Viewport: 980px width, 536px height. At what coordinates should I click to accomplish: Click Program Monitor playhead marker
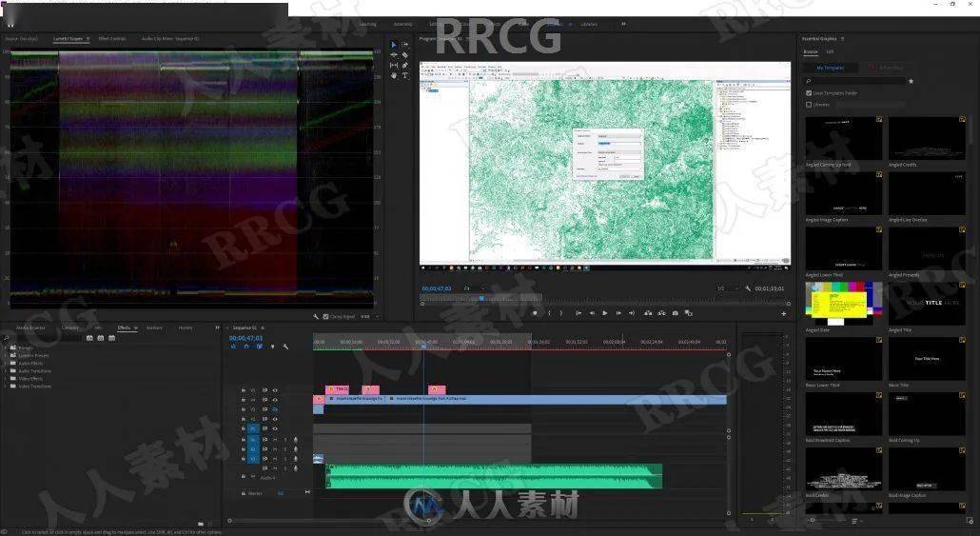(481, 298)
